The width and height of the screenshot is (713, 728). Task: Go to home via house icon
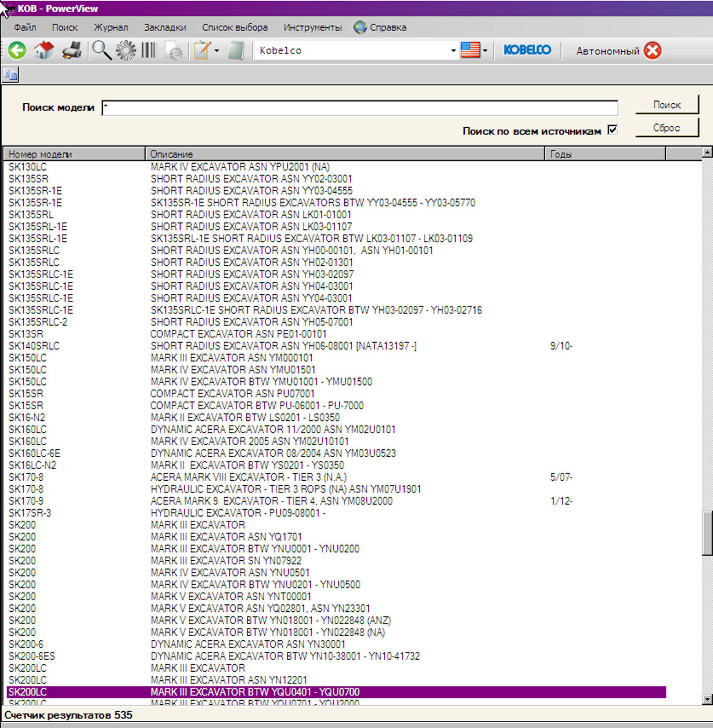[44, 51]
